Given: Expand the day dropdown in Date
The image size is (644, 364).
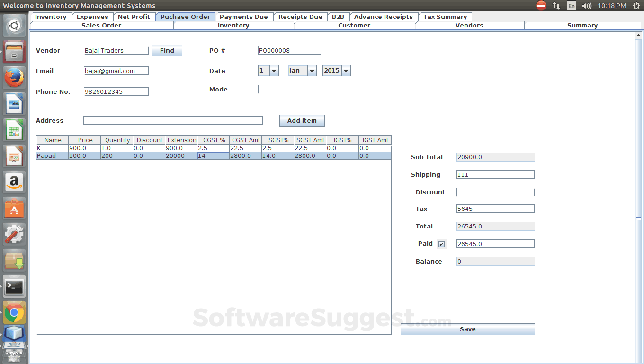Looking at the screenshot, I should click(274, 71).
